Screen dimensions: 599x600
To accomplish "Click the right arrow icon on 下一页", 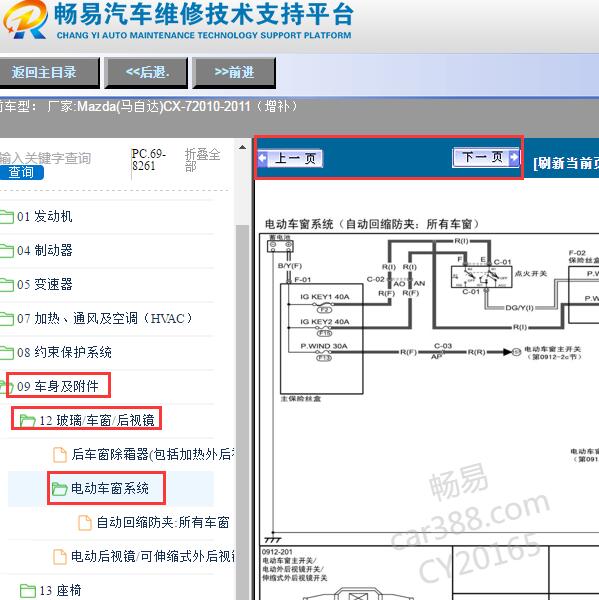I will coord(514,157).
